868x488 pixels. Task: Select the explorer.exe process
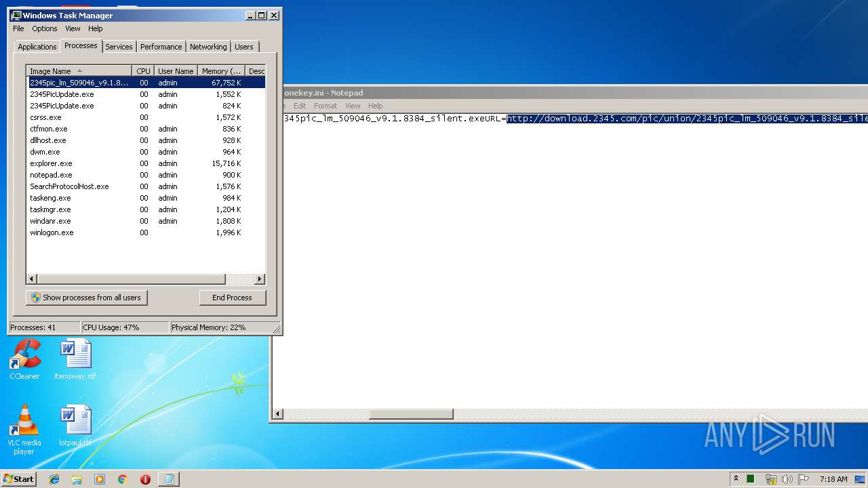(x=146, y=163)
